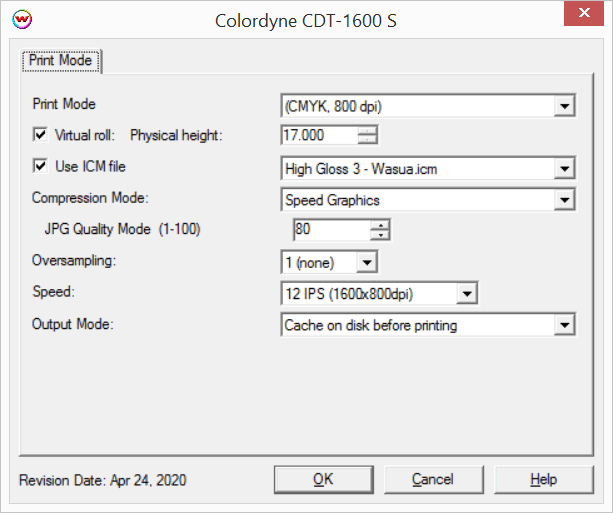
Task: Toggle the Virtual roll checkbox
Action: pos(40,135)
